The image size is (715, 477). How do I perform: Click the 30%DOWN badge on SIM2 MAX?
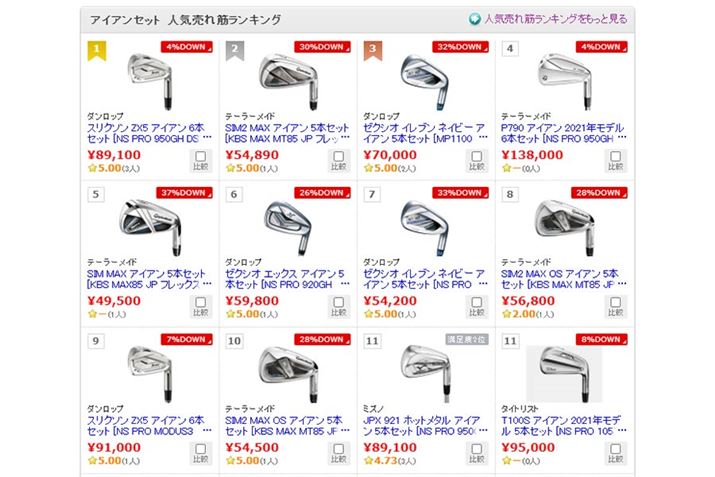coord(322,47)
